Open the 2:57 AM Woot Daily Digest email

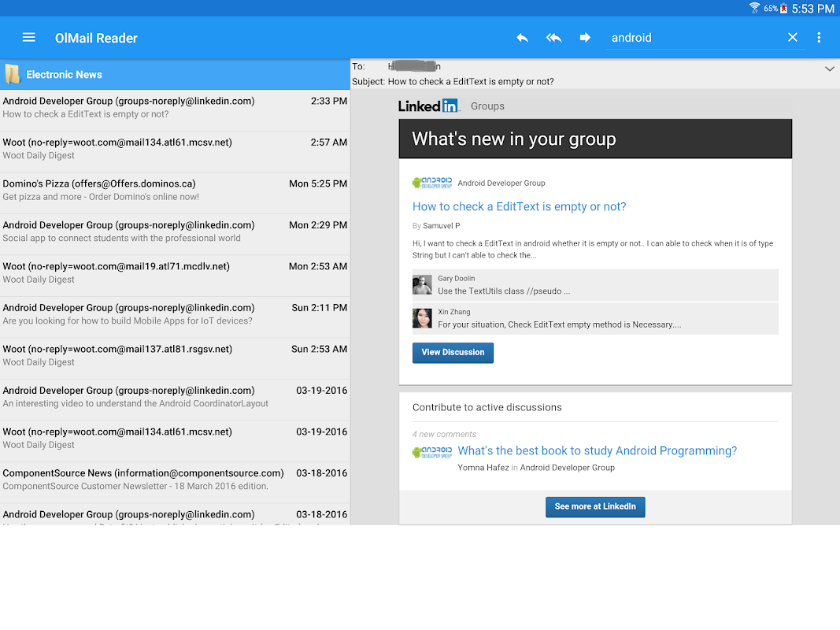(x=176, y=152)
